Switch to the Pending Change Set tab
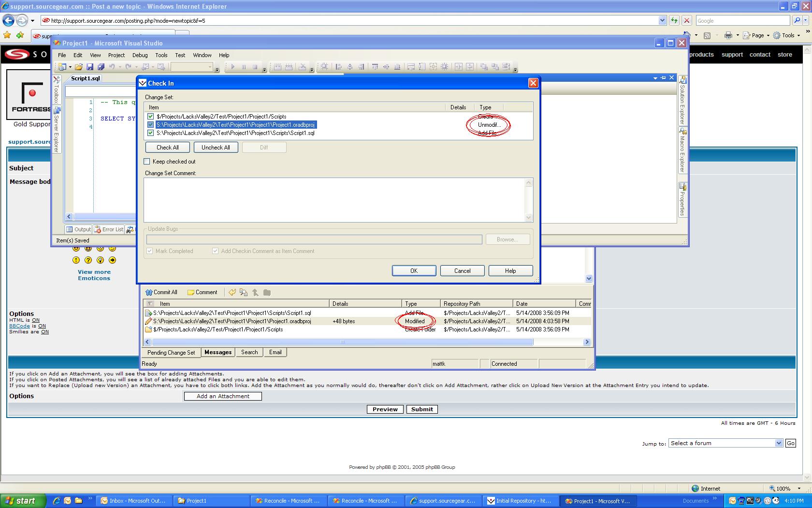The image size is (812, 508). 171,352
